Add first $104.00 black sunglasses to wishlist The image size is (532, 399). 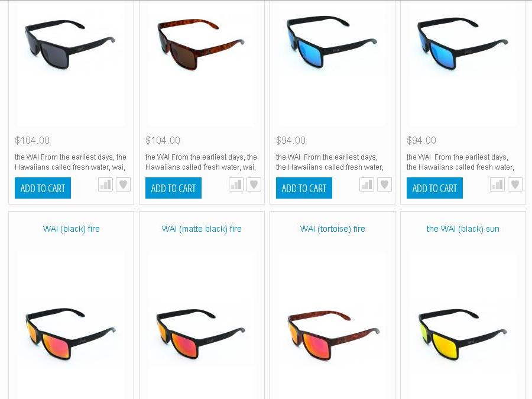click(123, 184)
